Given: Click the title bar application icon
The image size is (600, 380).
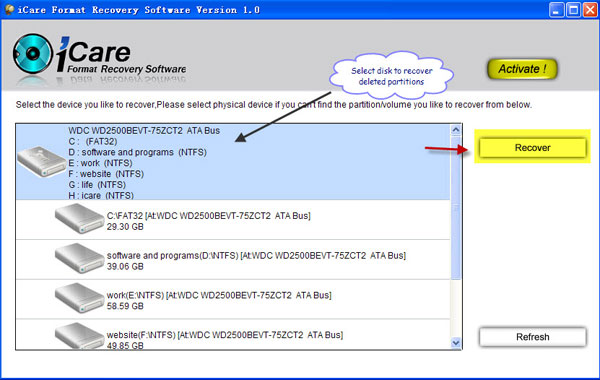Looking at the screenshot, I should (x=9, y=10).
